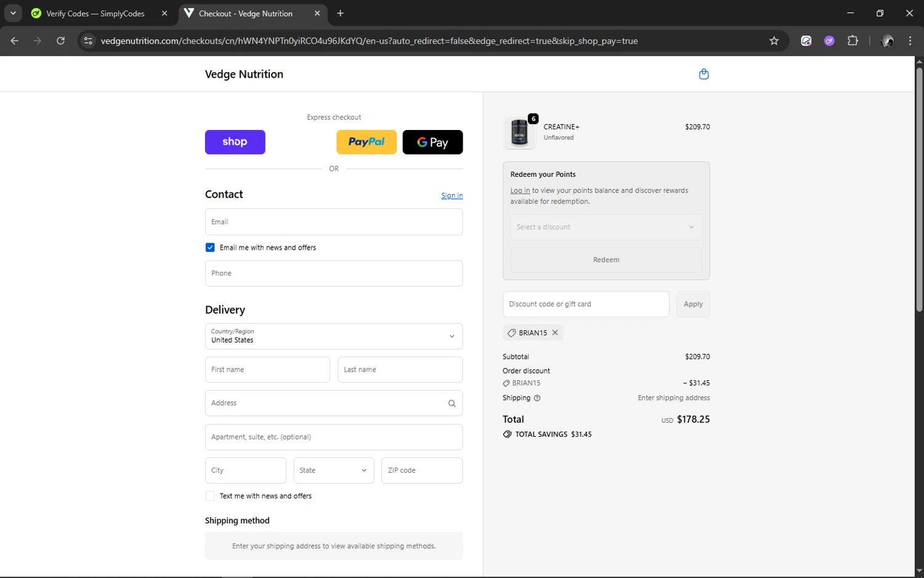
Task: Focus the Apartment, suite field
Action: tap(334, 437)
